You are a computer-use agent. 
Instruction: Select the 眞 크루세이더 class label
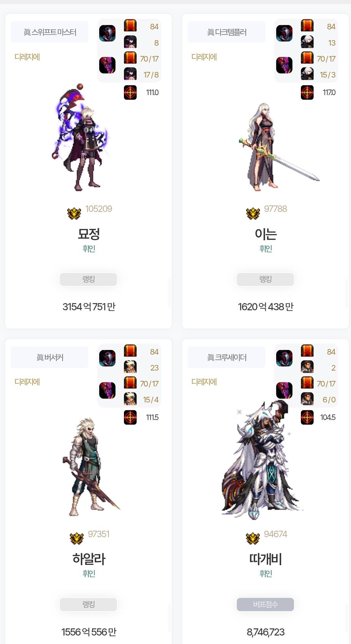pos(227,357)
